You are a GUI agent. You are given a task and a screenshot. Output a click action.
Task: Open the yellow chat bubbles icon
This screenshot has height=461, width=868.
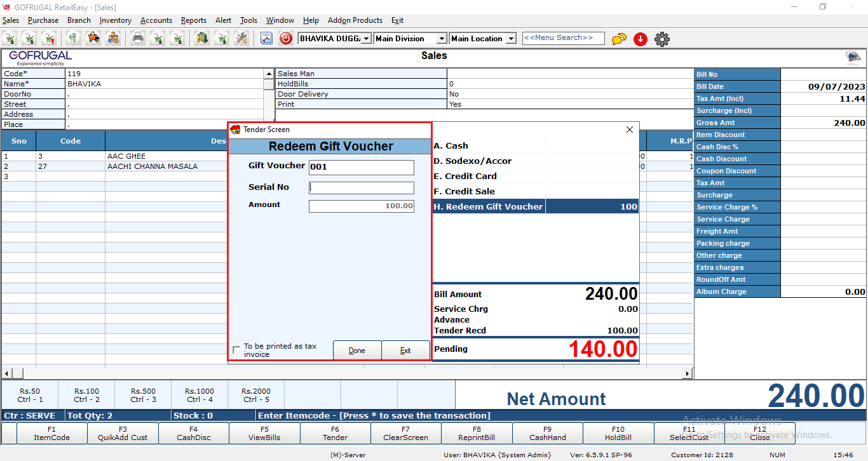click(619, 39)
